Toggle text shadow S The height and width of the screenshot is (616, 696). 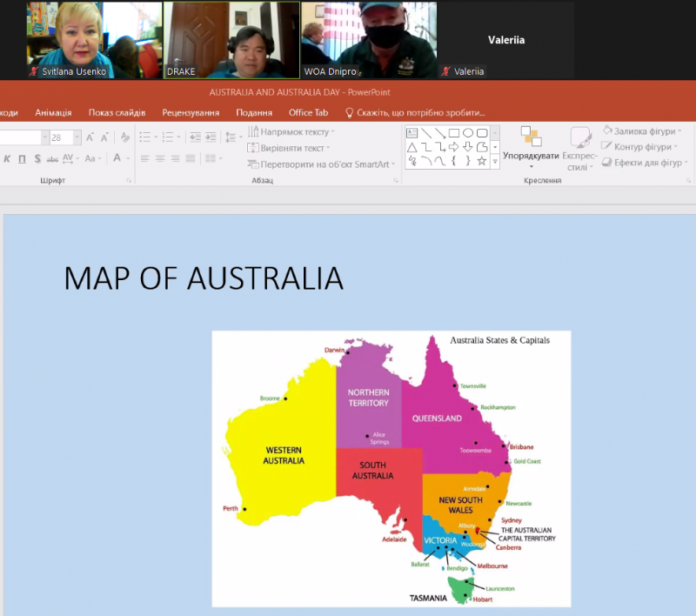[x=37, y=158]
